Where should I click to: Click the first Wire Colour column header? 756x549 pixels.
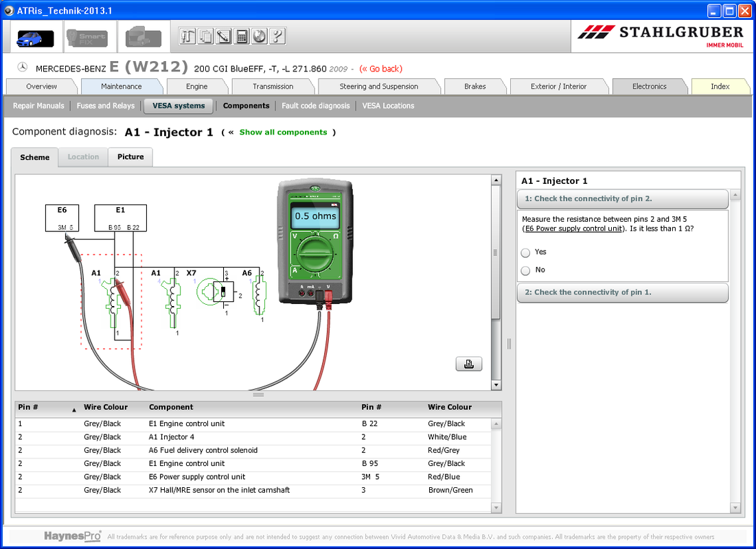pyautogui.click(x=106, y=408)
